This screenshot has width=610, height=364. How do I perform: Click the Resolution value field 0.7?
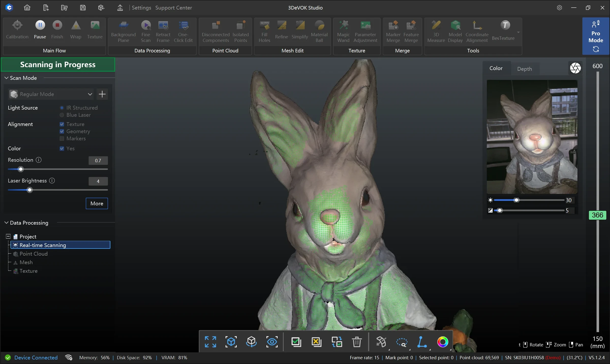click(98, 161)
